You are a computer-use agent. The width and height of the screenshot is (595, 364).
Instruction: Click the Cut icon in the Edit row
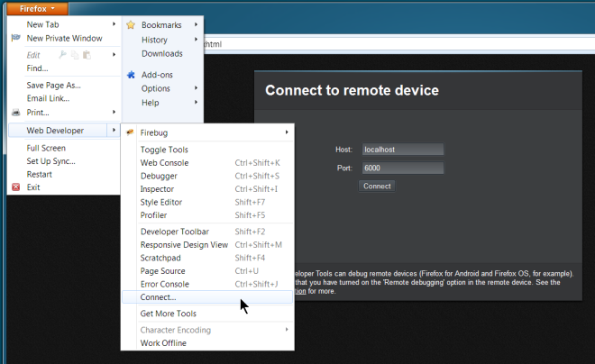click(x=62, y=55)
